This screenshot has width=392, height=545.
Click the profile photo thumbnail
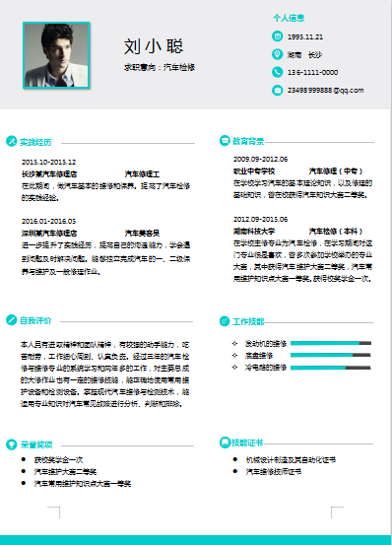tap(56, 55)
